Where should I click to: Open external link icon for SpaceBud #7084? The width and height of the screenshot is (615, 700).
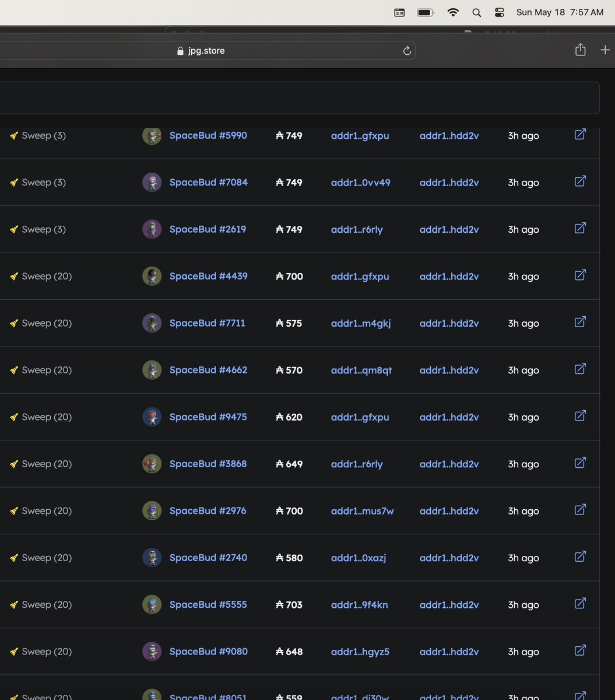click(580, 181)
